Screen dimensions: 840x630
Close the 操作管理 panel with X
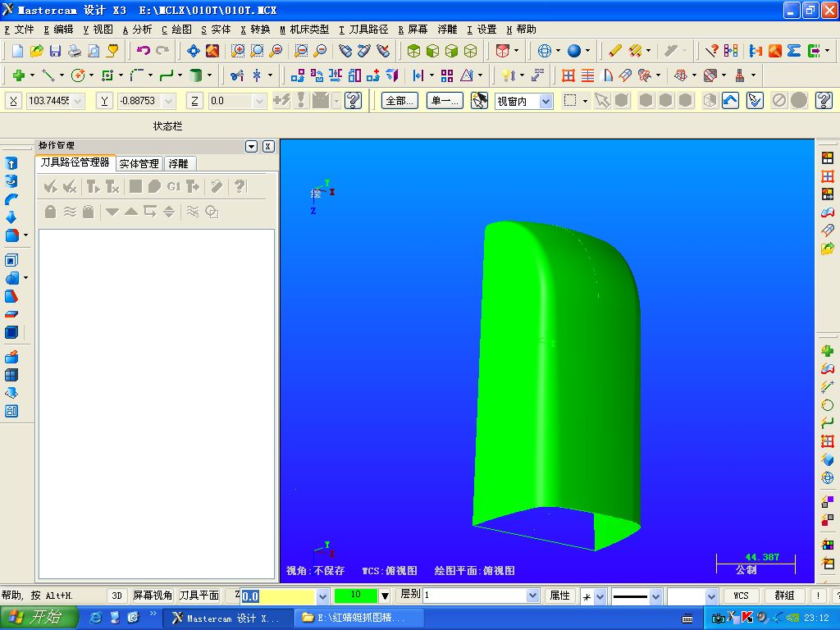coord(268,146)
